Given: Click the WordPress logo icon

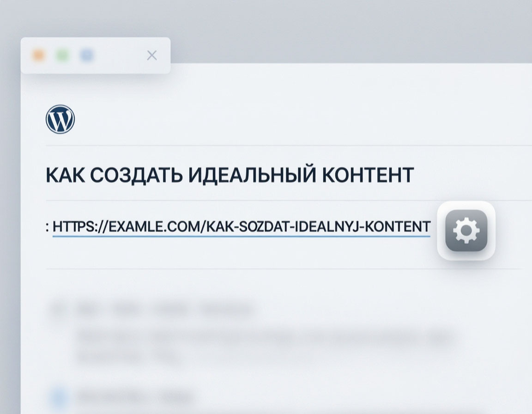Looking at the screenshot, I should tap(60, 119).
